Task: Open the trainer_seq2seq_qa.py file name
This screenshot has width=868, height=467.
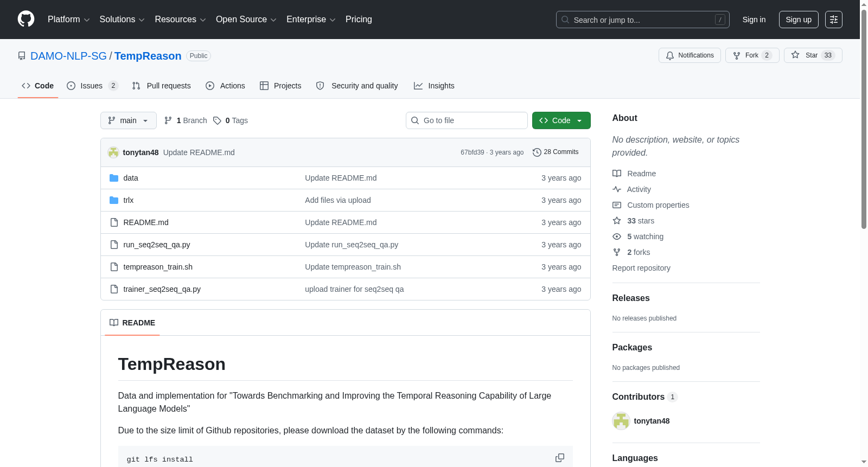Action: pyautogui.click(x=162, y=289)
